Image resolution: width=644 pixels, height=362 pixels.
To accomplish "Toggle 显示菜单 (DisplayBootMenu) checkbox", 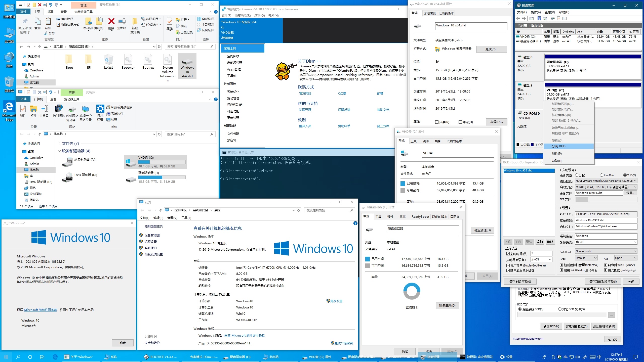I will point(508,265).
